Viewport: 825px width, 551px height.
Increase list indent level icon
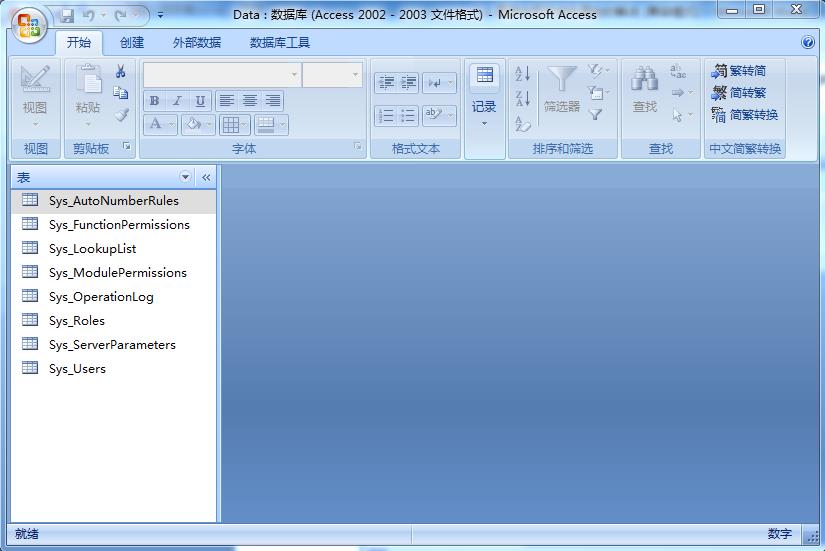[408, 83]
